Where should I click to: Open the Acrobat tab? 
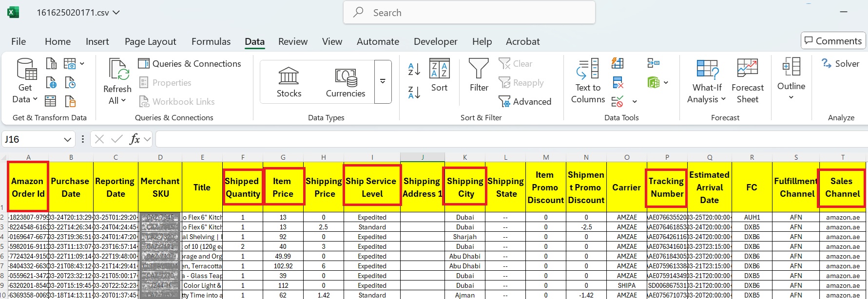pos(522,41)
